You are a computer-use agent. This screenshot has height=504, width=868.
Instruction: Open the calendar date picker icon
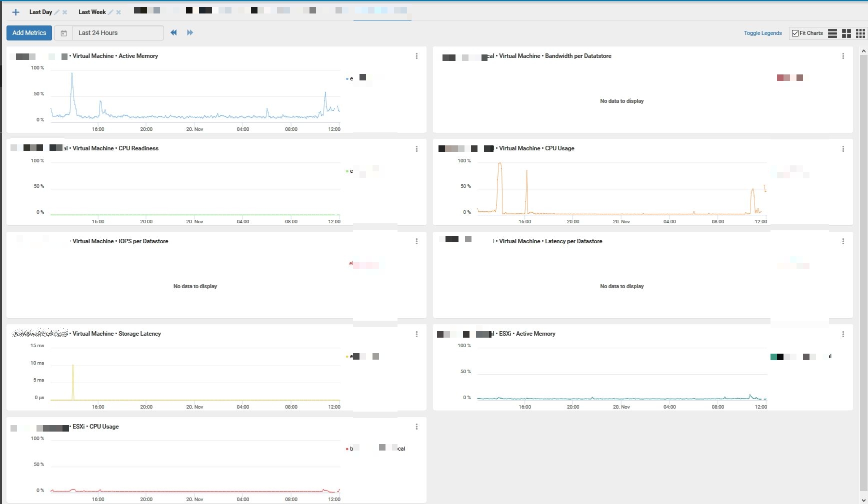click(63, 33)
